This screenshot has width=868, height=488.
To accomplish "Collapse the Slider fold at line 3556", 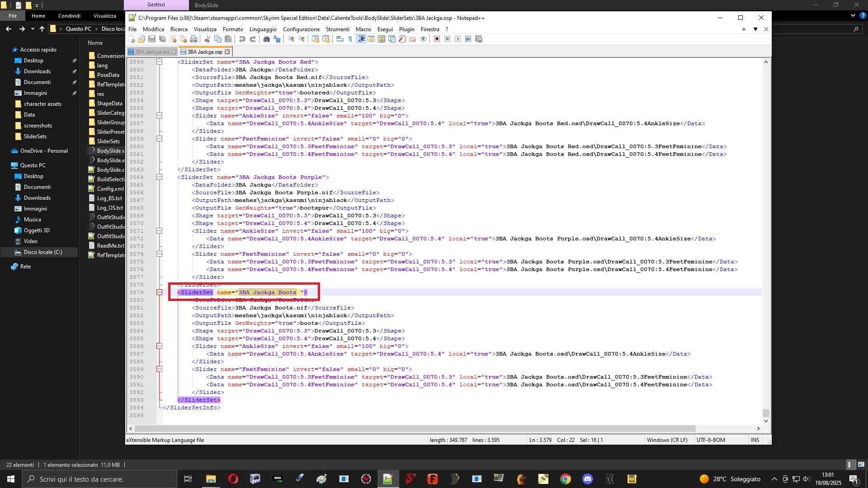I will (x=159, y=116).
